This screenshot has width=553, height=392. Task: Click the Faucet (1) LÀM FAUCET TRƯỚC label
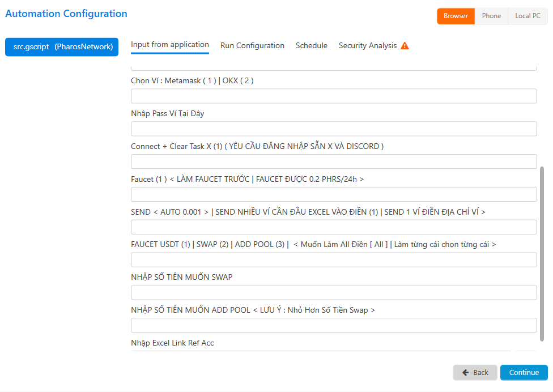point(247,179)
